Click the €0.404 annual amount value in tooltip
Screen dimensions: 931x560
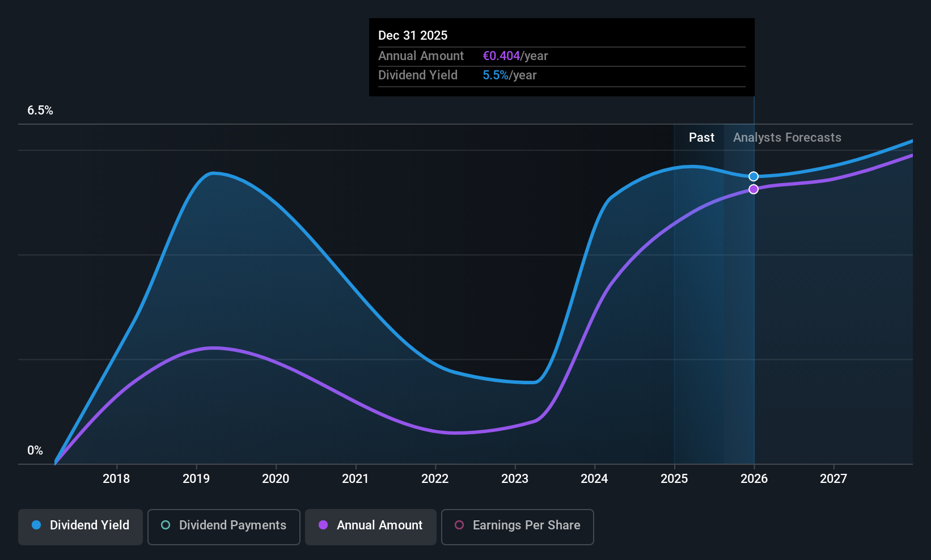tap(501, 56)
